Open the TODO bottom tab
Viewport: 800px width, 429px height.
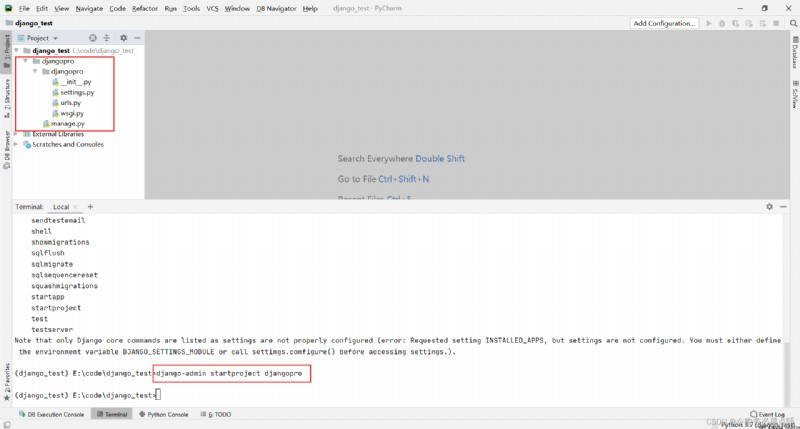tap(216, 414)
